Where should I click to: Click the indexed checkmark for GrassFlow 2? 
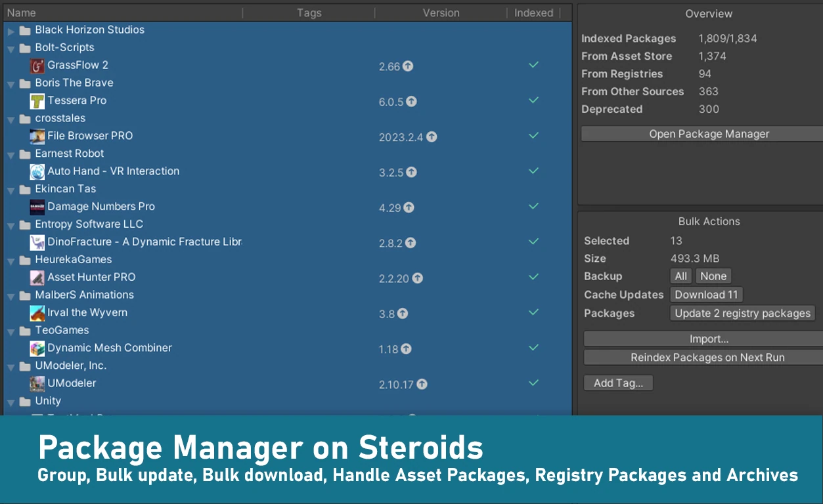534,65
